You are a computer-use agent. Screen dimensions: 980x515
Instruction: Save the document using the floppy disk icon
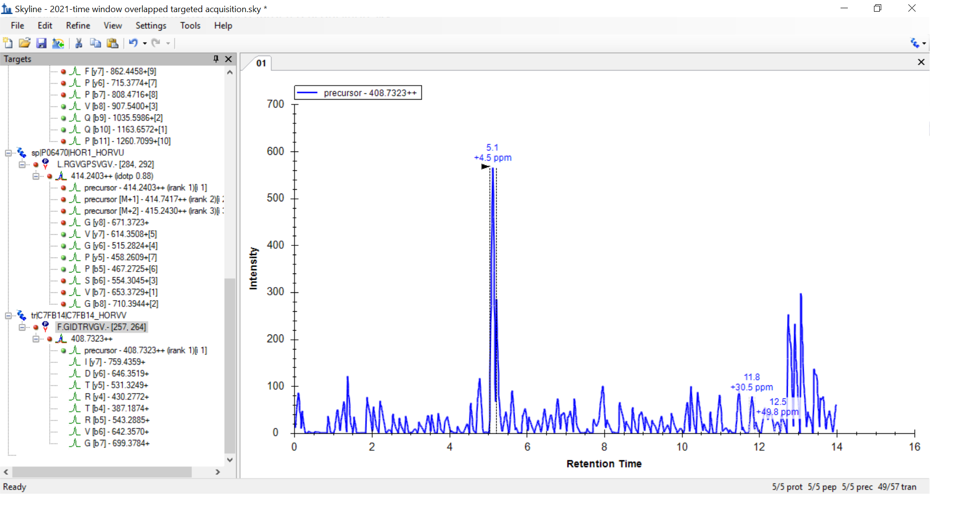click(x=41, y=43)
